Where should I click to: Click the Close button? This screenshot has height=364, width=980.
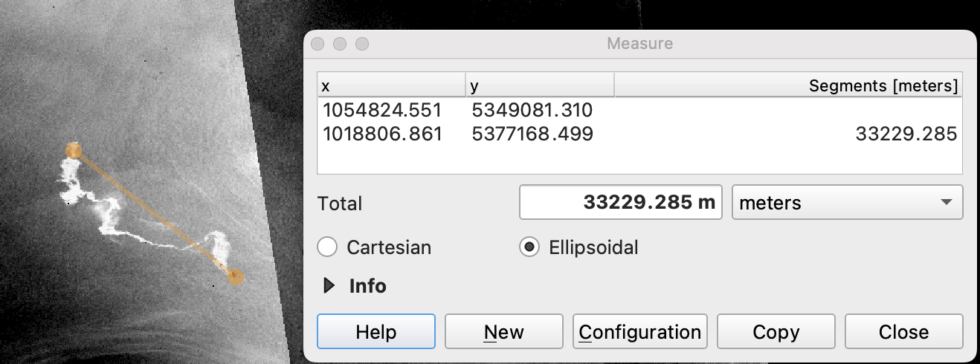tap(903, 331)
